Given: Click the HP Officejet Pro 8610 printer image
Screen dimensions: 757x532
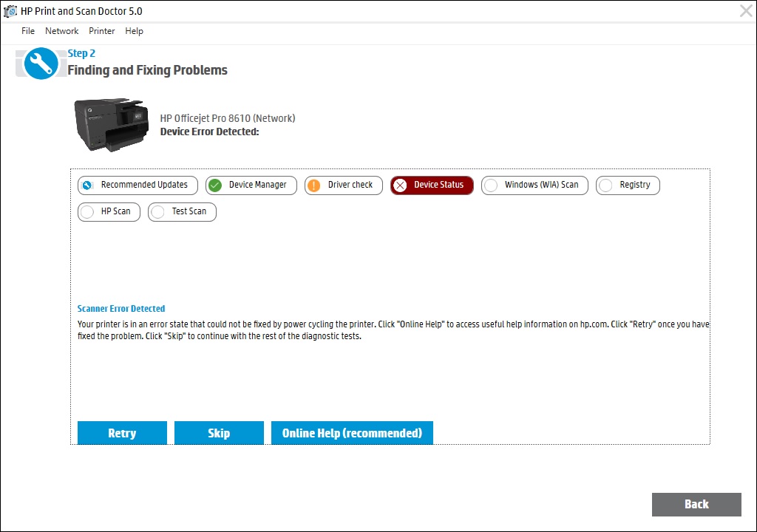Looking at the screenshot, I should point(111,124).
